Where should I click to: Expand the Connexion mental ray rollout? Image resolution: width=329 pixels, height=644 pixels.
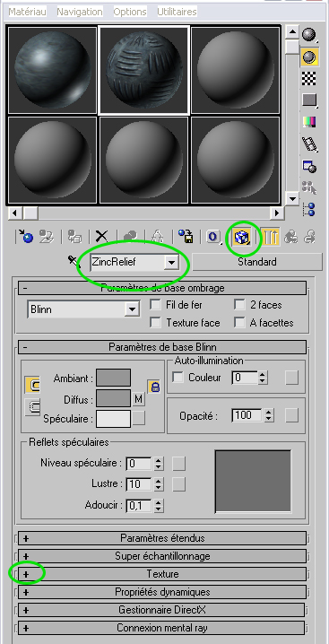click(161, 628)
